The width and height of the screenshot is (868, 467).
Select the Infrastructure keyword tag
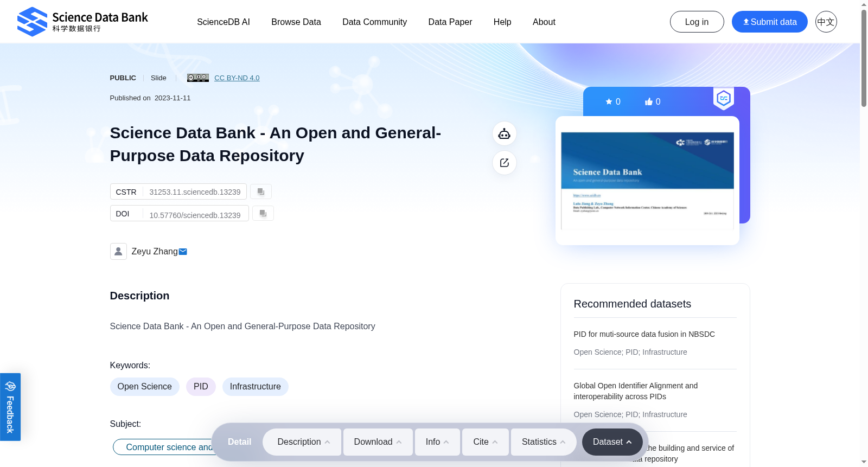pos(256,387)
